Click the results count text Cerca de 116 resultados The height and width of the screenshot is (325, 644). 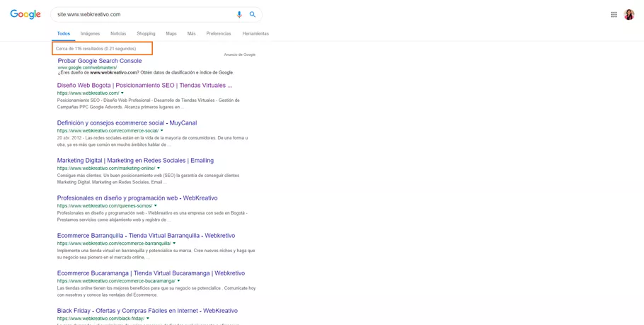coord(96,48)
